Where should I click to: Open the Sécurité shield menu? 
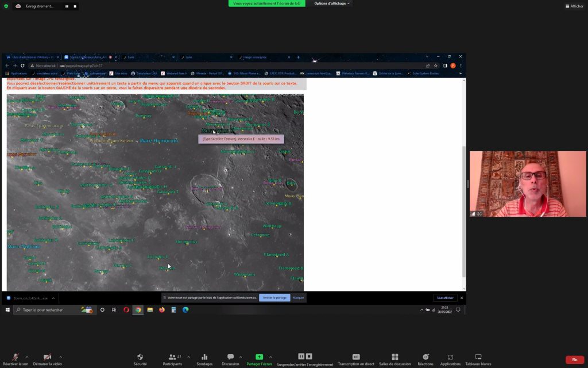pos(140,359)
